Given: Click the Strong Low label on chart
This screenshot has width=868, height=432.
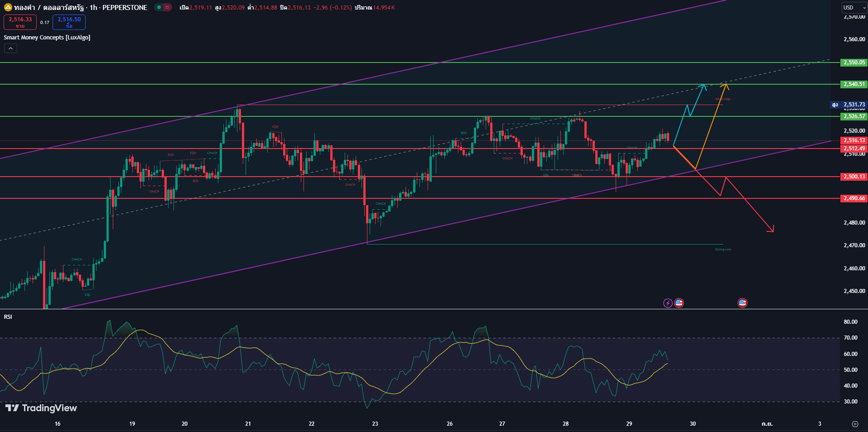Looking at the screenshot, I should (x=723, y=250).
